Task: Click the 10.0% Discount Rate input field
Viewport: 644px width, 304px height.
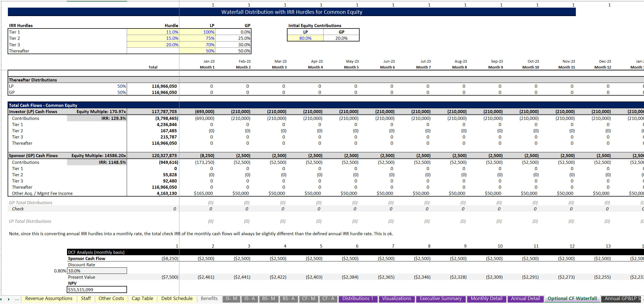Action: (97, 270)
